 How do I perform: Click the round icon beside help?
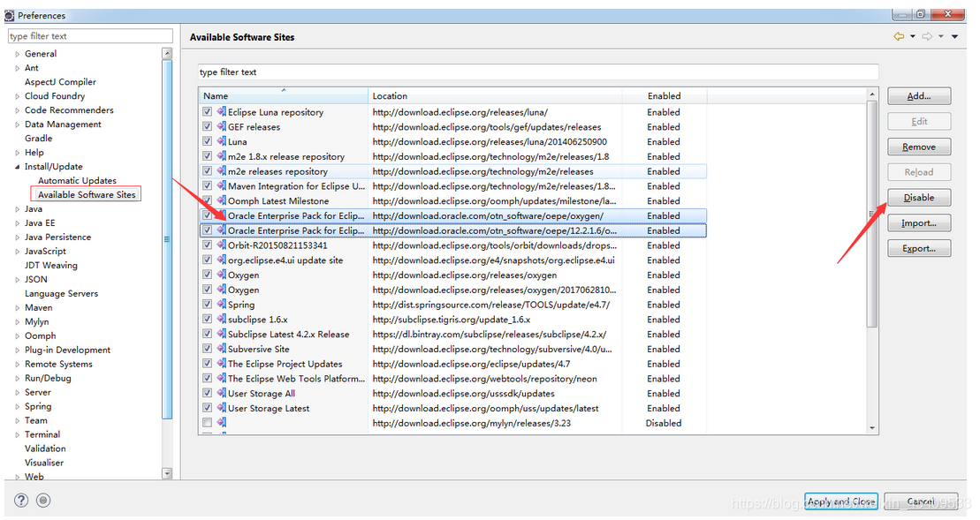(x=43, y=500)
